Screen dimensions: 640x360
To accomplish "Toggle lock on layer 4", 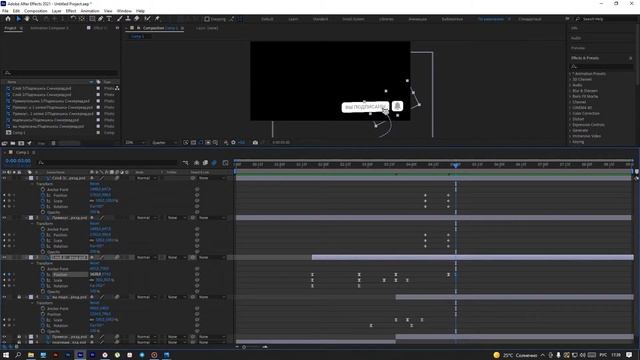I will pyautogui.click(x=19, y=297).
